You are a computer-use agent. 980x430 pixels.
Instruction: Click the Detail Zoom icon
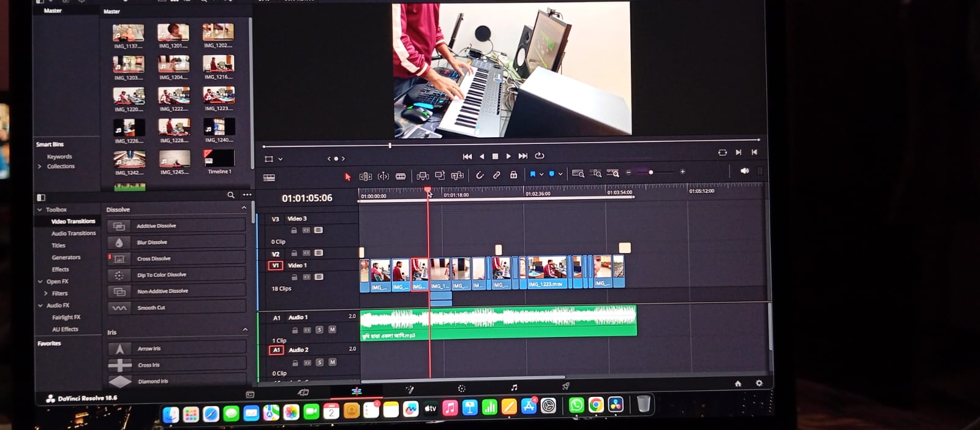(x=595, y=173)
